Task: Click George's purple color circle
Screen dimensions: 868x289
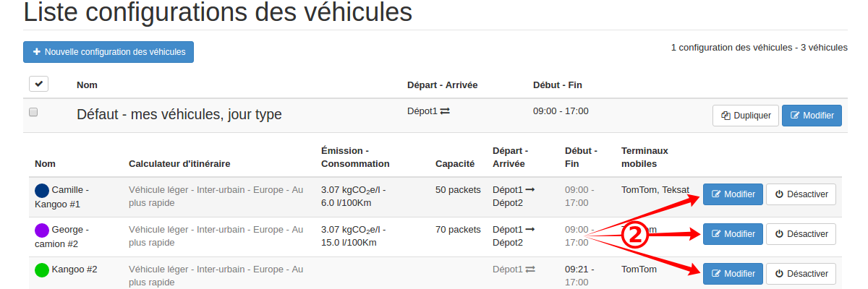Action: [42, 230]
